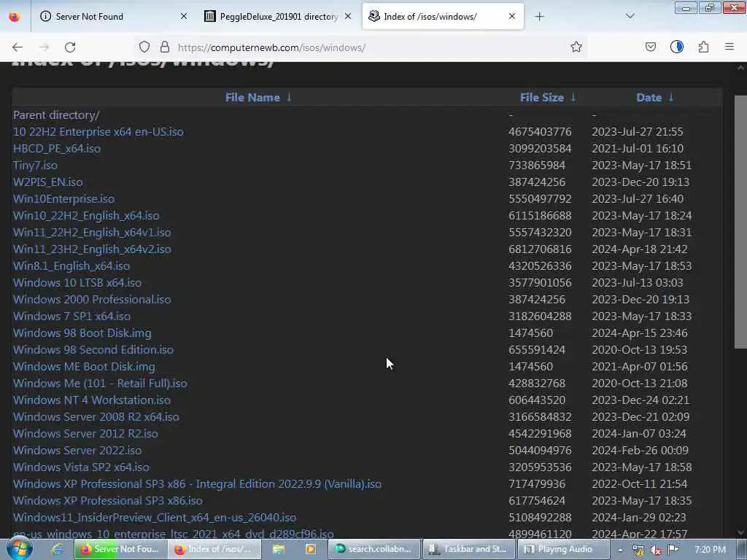Viewport: 747px width, 560px height.
Task: Open the Firefox hamburger application menu
Action: [729, 47]
